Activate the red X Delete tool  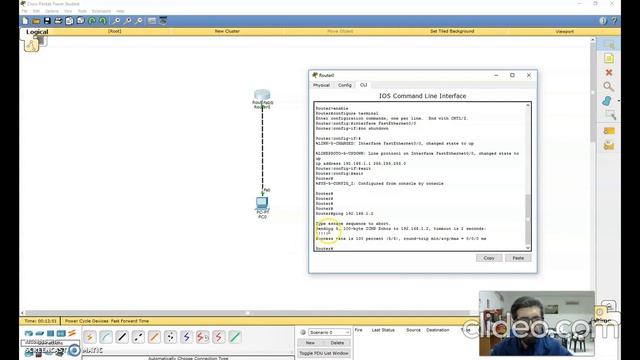(609, 72)
